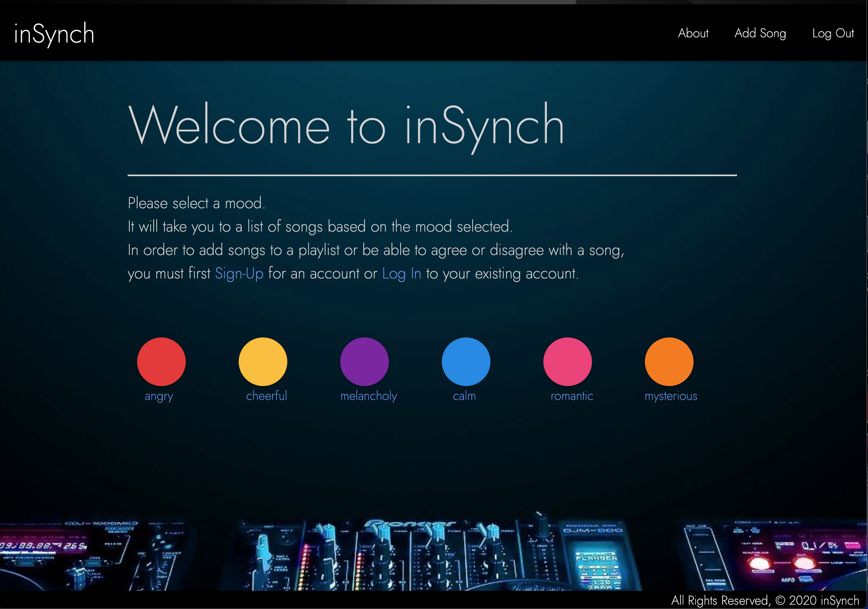Click Log Out in the navigation bar

coord(833,33)
